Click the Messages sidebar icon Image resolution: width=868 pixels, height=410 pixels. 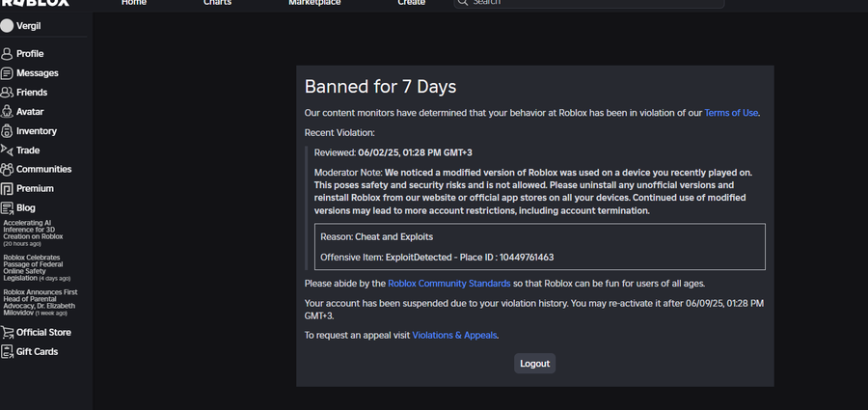pyautogui.click(x=7, y=73)
